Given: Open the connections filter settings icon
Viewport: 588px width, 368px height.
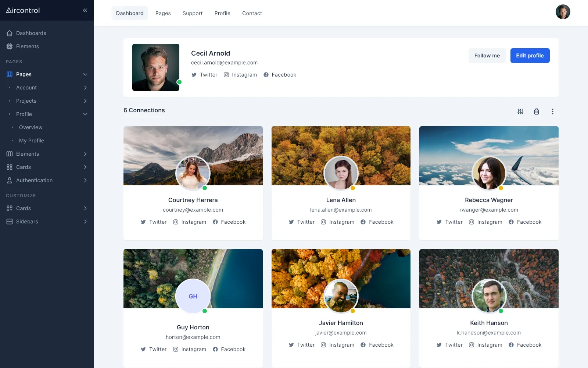Looking at the screenshot, I should 520,112.
